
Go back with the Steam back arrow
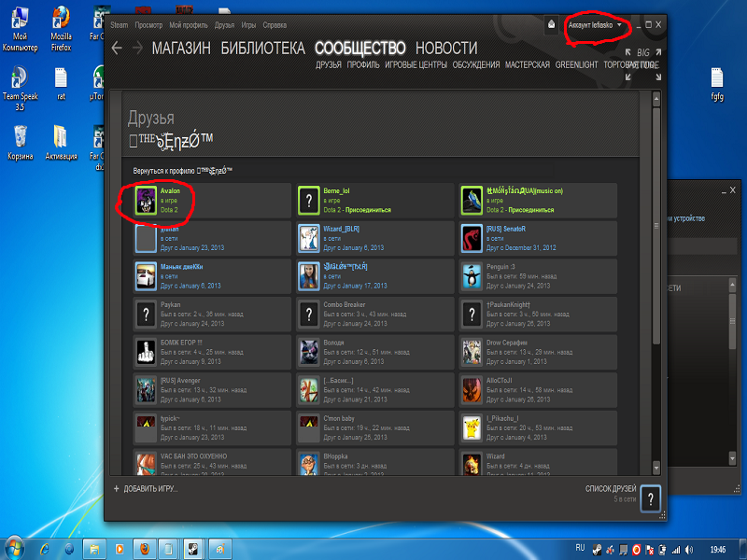[117, 48]
